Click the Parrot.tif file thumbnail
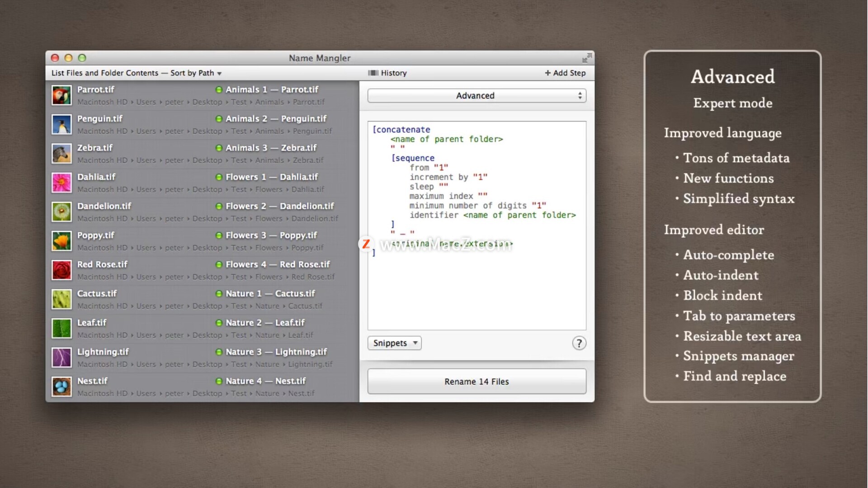The image size is (868, 488). click(61, 95)
